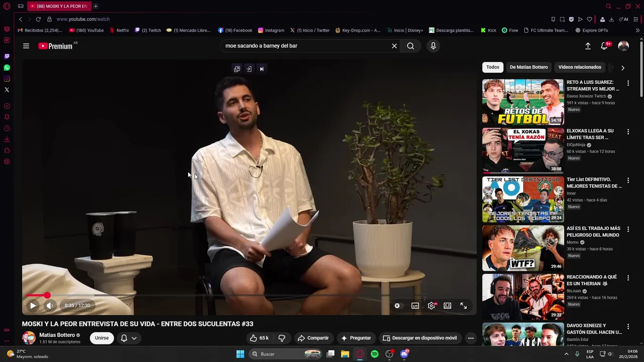Clear the search box text

pos(394,46)
